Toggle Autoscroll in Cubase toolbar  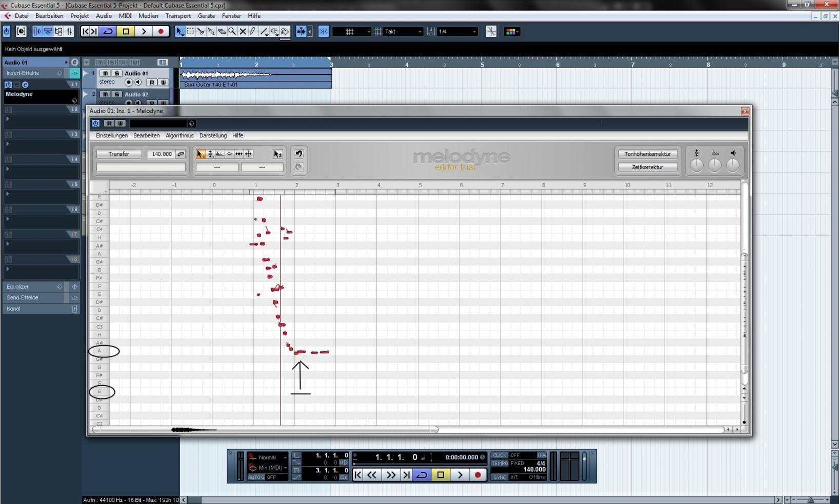[x=302, y=31]
